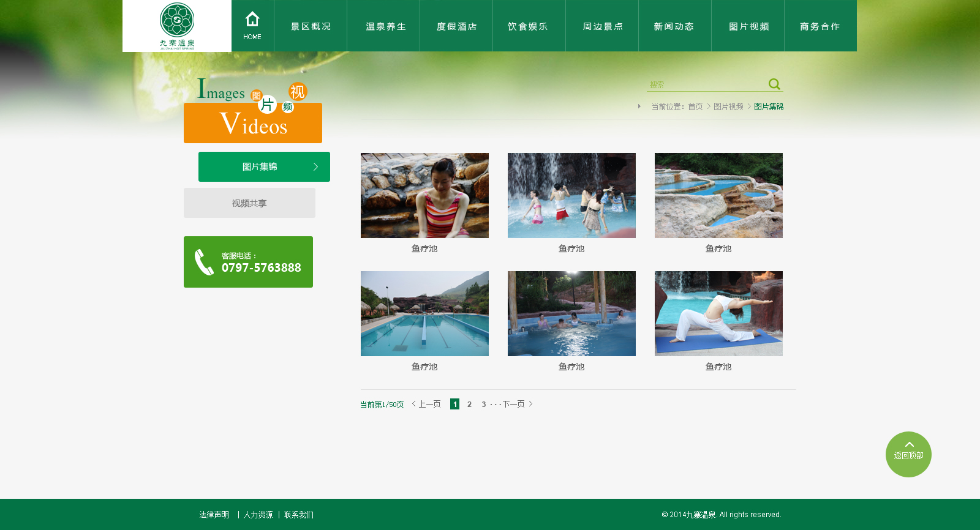Viewport: 980px width, 530px height.
Task: Focus the 搜索 search field
Action: (x=706, y=84)
